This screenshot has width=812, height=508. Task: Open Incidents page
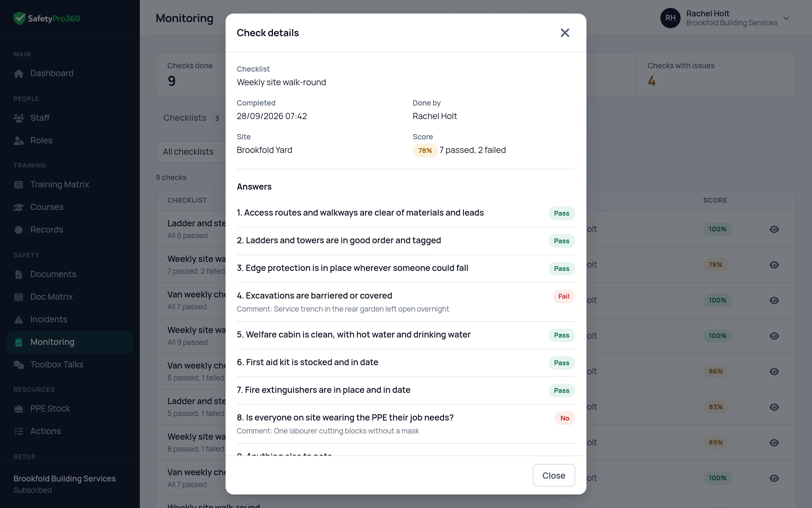click(x=70, y=319)
